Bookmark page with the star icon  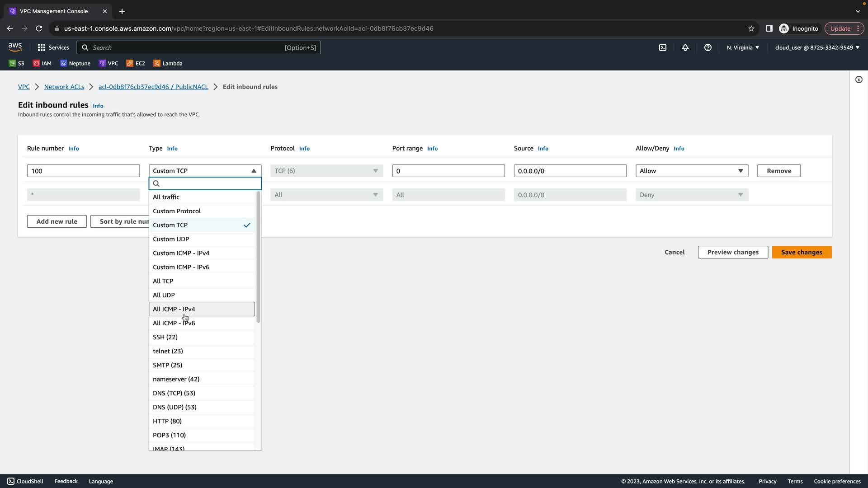pos(751,28)
